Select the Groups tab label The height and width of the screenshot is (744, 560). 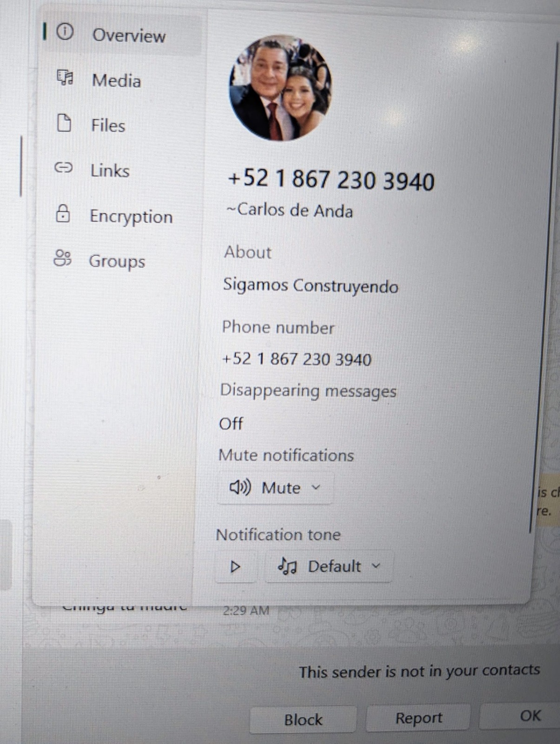click(117, 261)
